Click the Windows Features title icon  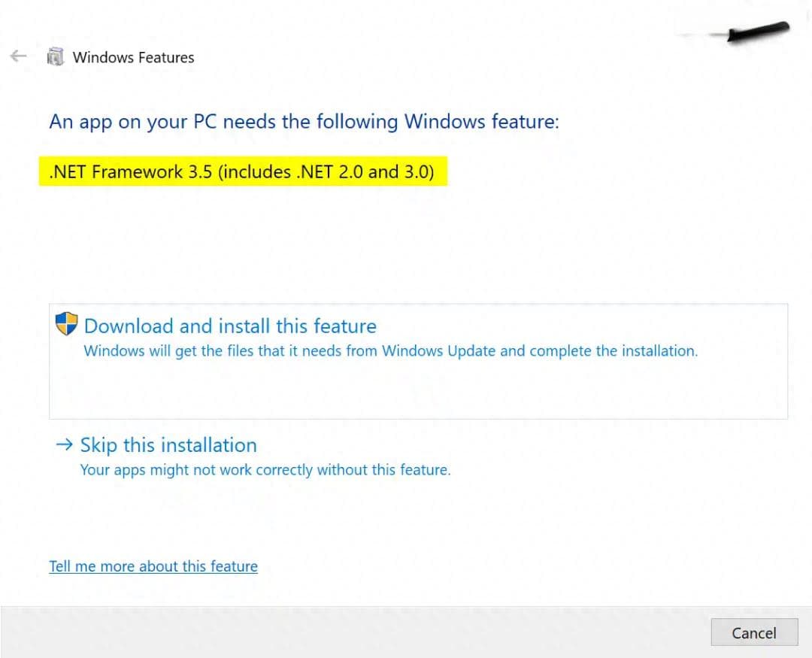pos(56,56)
